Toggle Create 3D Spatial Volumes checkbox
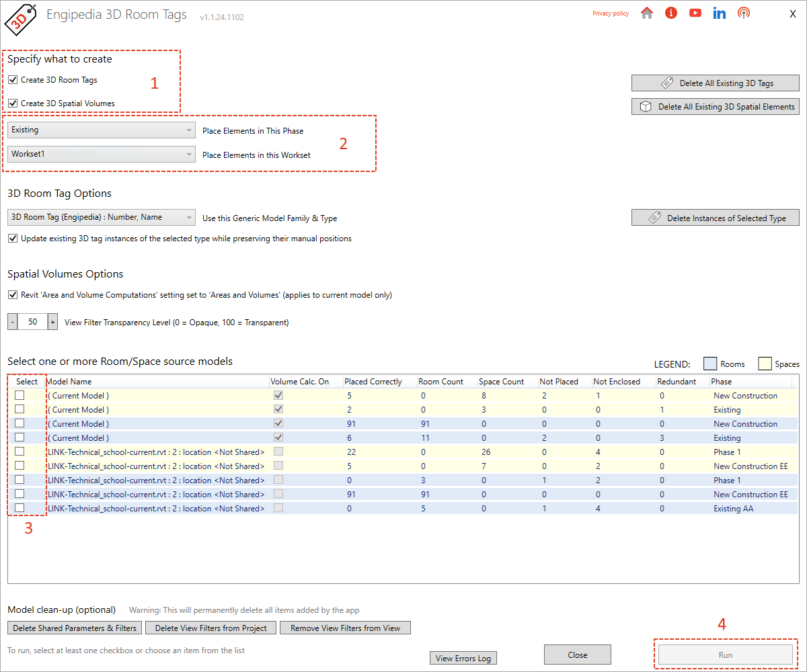Image resolution: width=807 pixels, height=672 pixels. coord(13,103)
